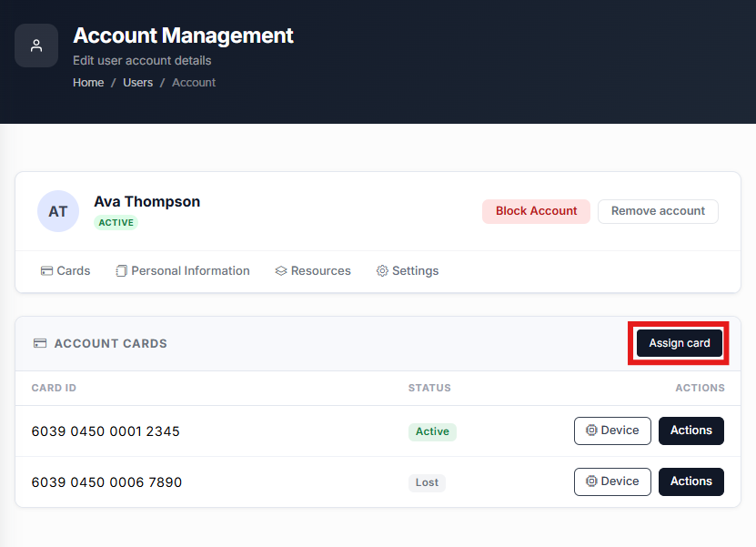This screenshot has width=756, height=547.
Task: Click the ACCOUNT CARDS section heading
Action: point(111,343)
